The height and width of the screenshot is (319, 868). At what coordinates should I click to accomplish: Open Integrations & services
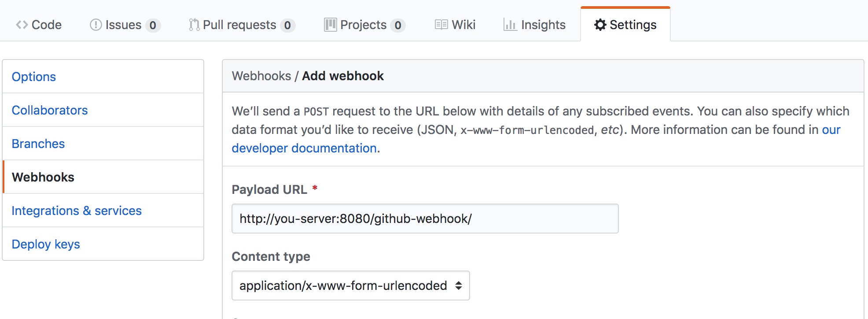tap(103, 211)
